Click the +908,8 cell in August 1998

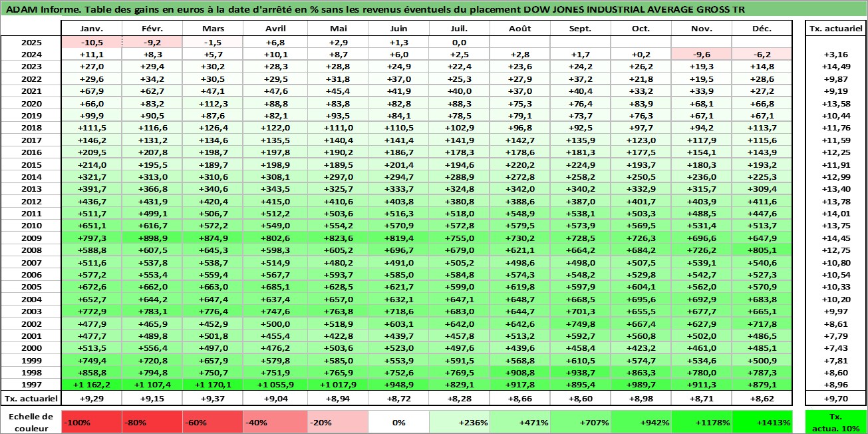point(520,373)
